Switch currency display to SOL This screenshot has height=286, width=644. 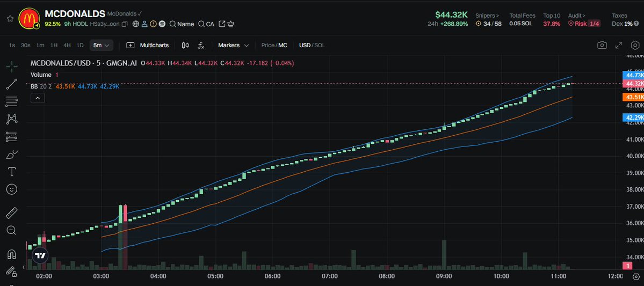[320, 46]
